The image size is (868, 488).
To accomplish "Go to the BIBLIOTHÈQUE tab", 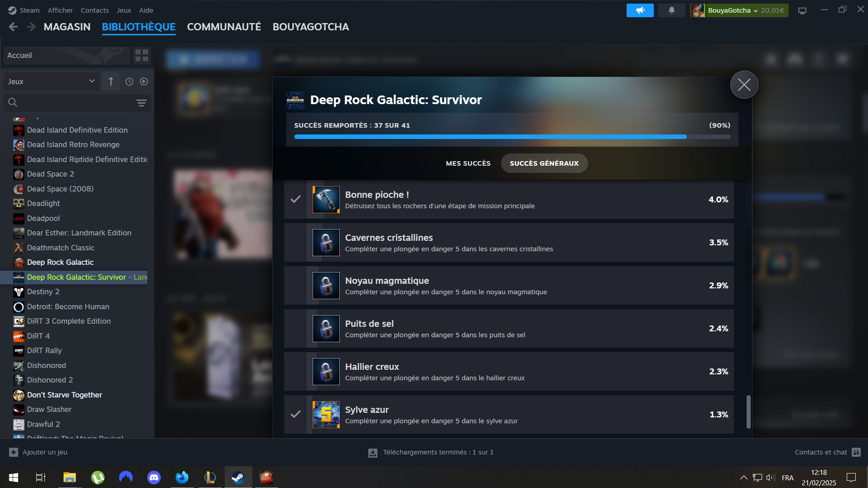I will coord(139,27).
